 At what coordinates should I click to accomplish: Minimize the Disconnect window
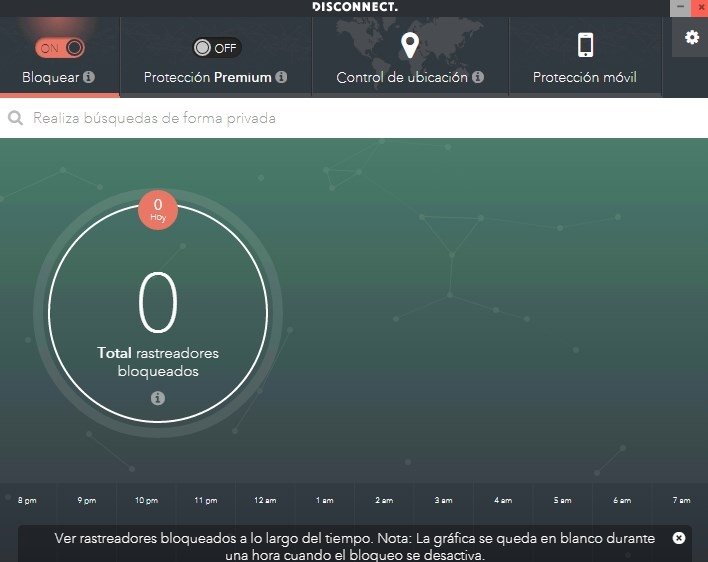point(680,8)
